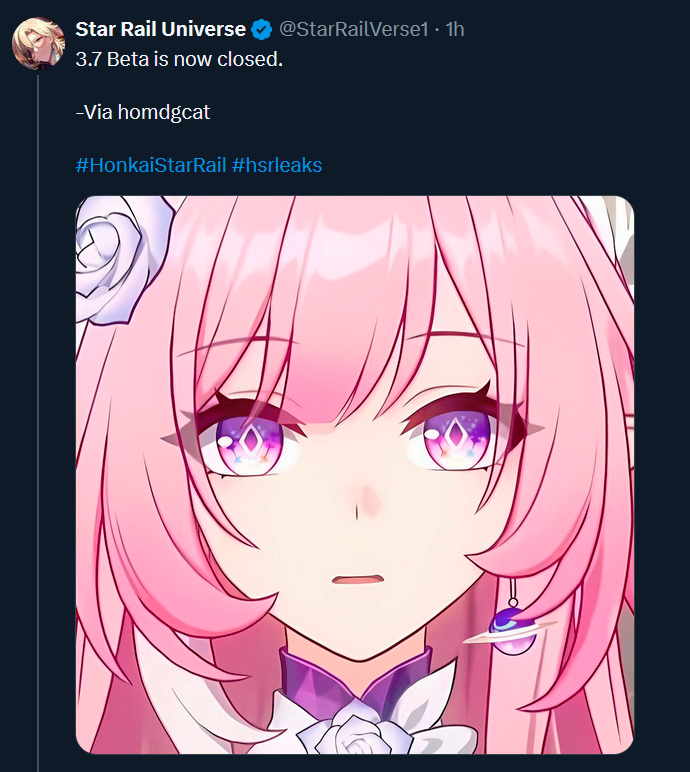Open the Star Rail Universe display name
This screenshot has height=772, width=690.
pyautogui.click(x=161, y=30)
